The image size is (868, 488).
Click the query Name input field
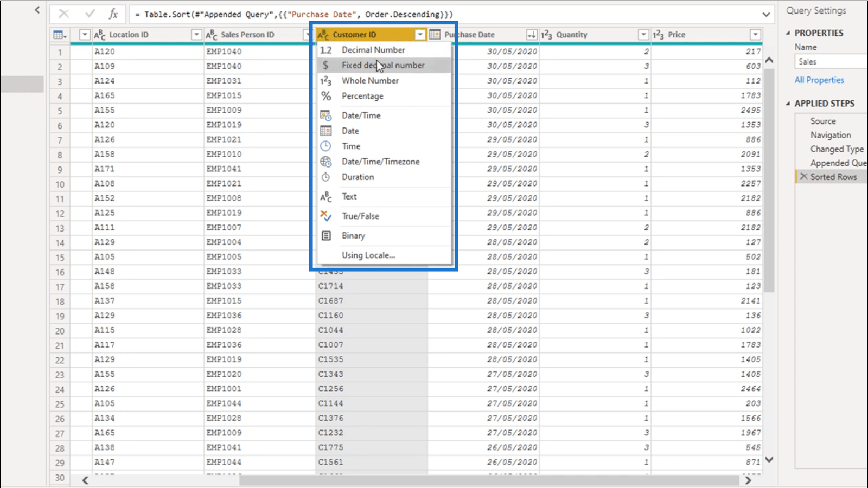pyautogui.click(x=831, y=62)
